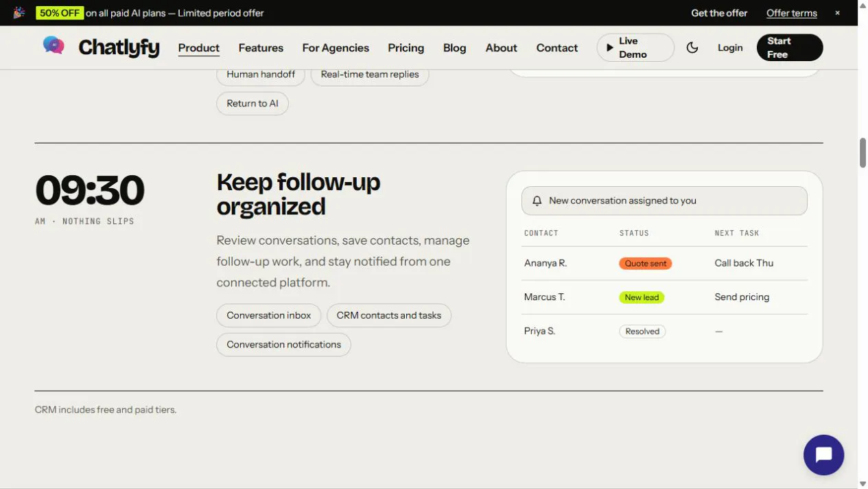The width and height of the screenshot is (868, 489).
Task: Navigate to Pricing
Action: pos(406,47)
